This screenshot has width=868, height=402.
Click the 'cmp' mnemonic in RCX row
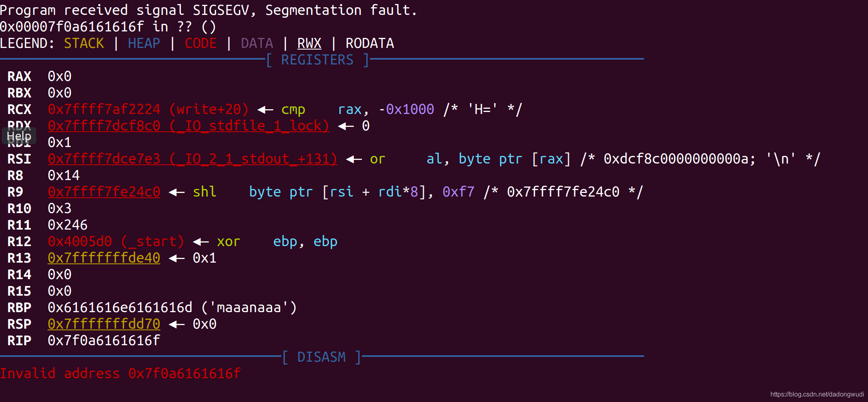pos(293,110)
